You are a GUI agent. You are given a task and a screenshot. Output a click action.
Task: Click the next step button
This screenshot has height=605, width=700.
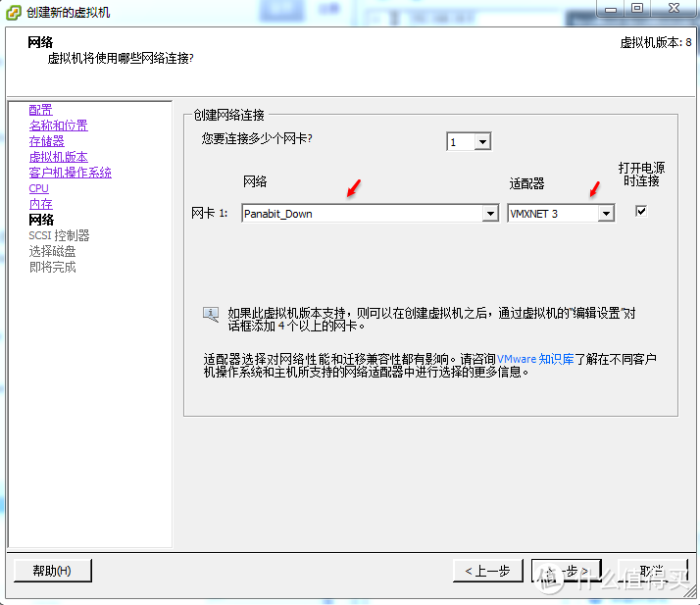click(567, 571)
